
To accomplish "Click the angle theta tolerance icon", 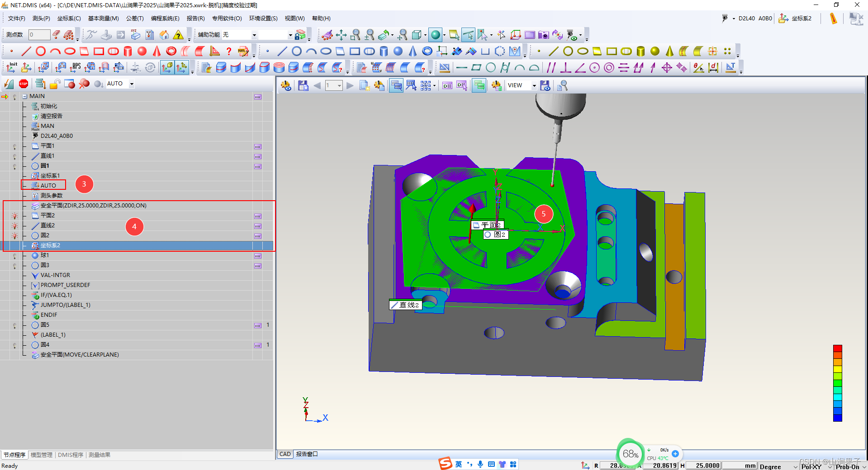I will point(698,67).
